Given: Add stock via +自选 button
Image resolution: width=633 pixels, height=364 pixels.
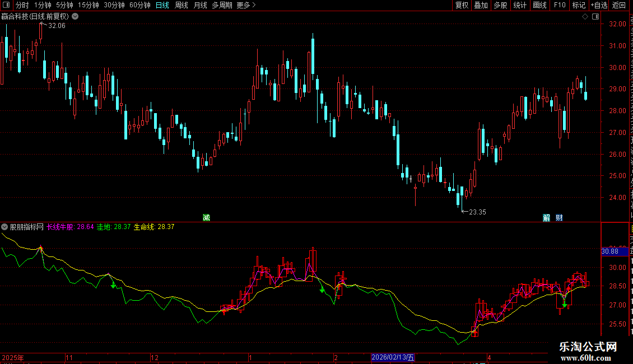Looking at the screenshot, I should click(599, 5).
